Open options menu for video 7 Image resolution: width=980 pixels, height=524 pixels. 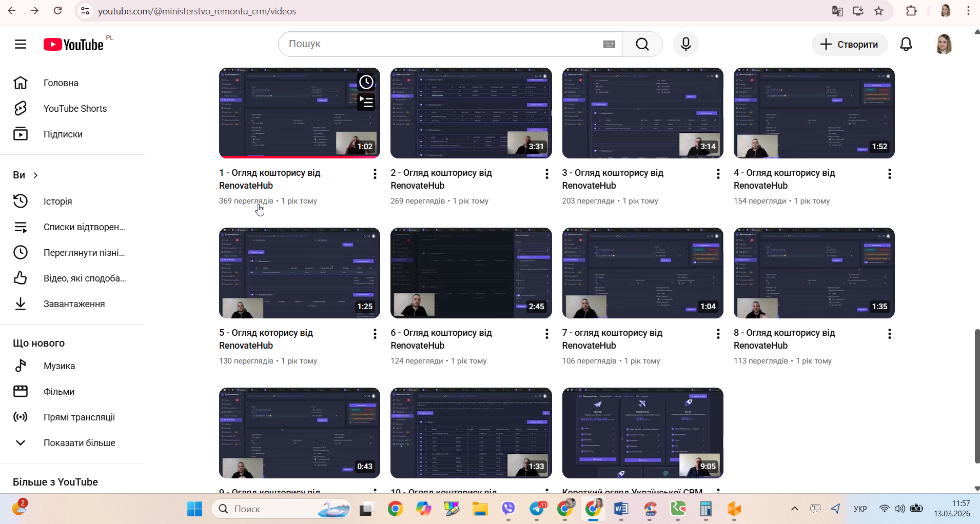pyautogui.click(x=718, y=334)
